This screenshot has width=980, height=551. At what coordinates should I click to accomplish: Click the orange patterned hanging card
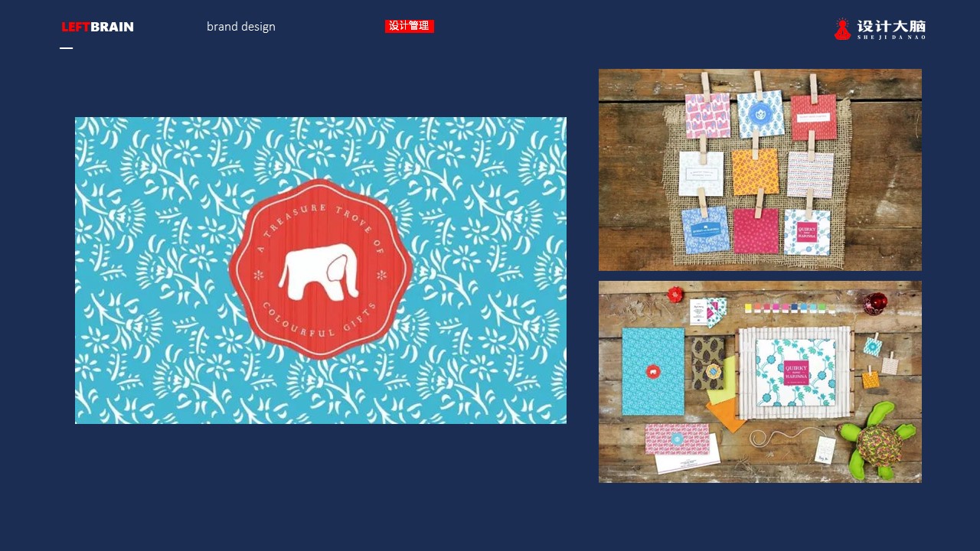tap(755, 171)
